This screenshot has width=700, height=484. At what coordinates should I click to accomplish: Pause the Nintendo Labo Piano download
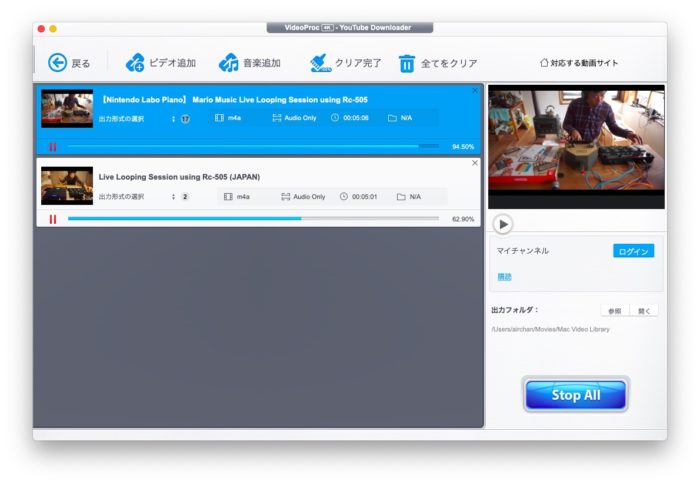(53, 147)
